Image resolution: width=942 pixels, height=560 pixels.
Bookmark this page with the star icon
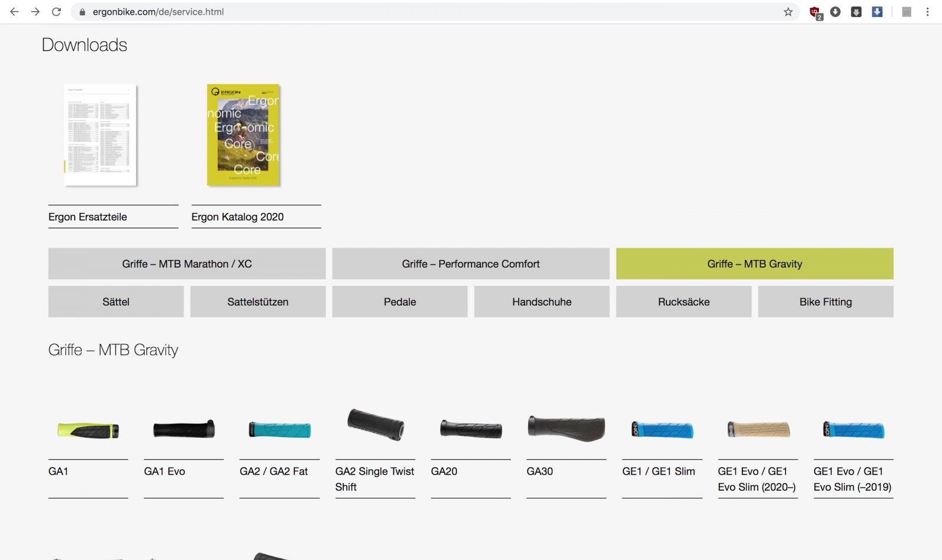pyautogui.click(x=788, y=12)
